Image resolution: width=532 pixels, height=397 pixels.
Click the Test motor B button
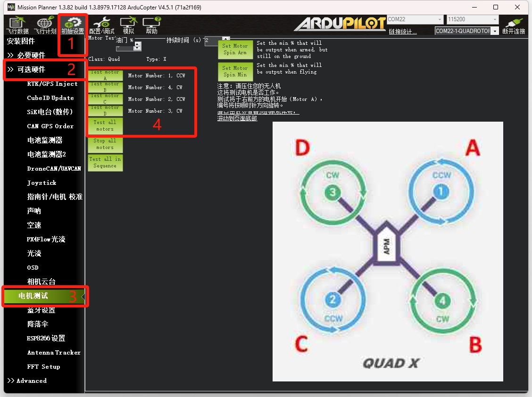point(105,87)
